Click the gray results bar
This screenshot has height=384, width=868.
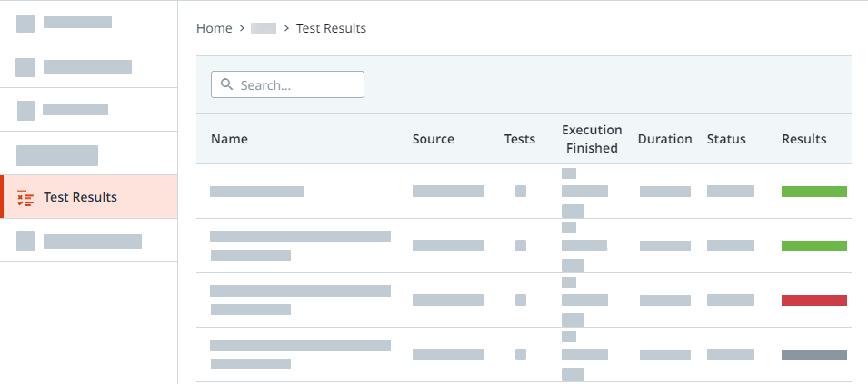[813, 355]
